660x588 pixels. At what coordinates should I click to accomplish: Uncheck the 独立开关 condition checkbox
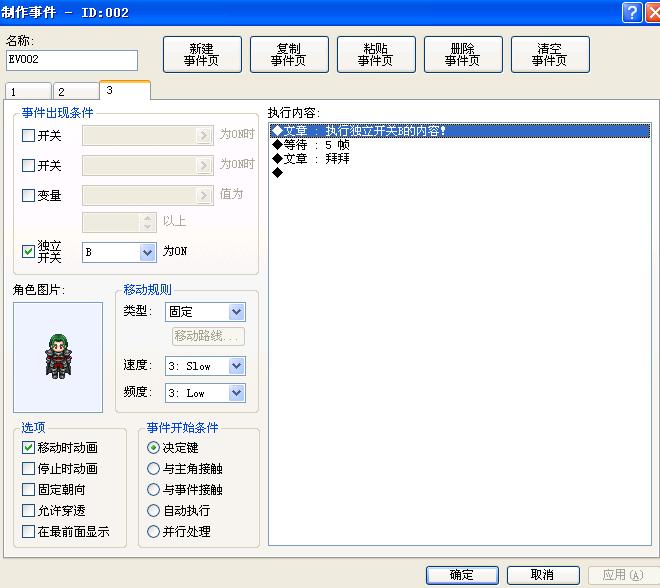[x=28, y=252]
